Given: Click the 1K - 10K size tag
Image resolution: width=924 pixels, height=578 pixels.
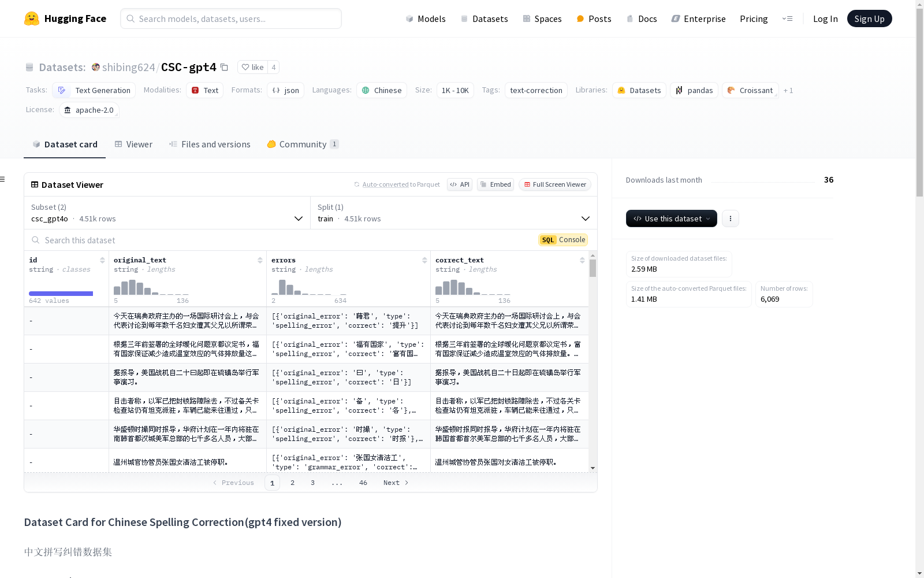Looking at the screenshot, I should [x=455, y=90].
